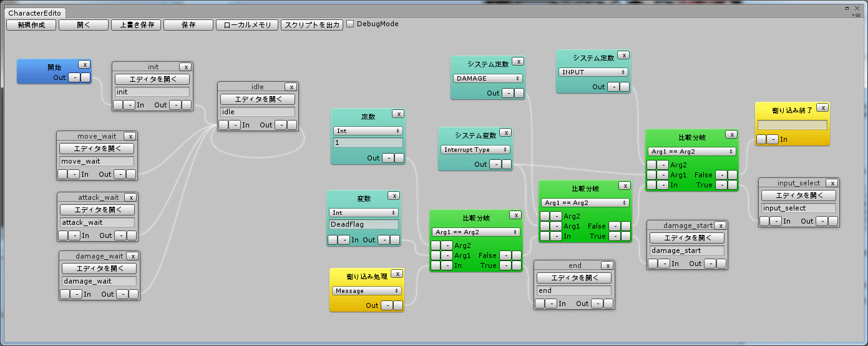Click the damage_wait name input field

pyautogui.click(x=99, y=281)
